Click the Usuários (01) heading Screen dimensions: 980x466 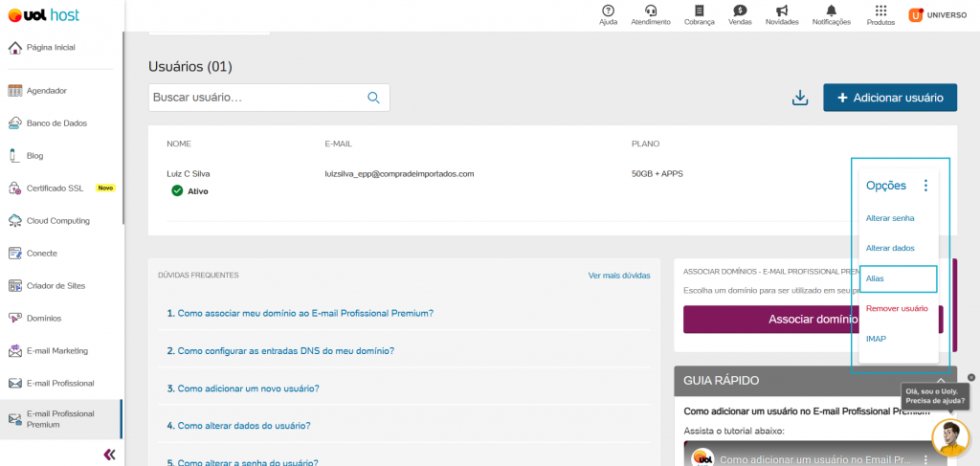[190, 66]
